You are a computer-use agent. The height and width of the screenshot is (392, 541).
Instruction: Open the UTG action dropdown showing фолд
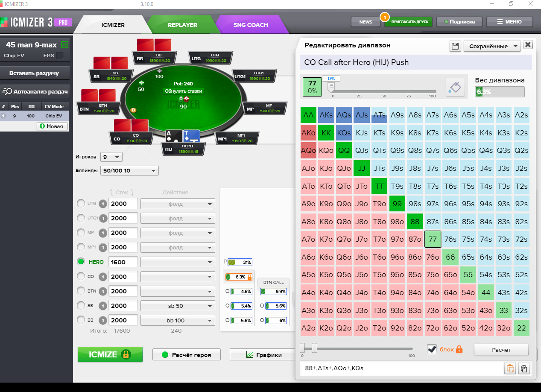pos(178,204)
